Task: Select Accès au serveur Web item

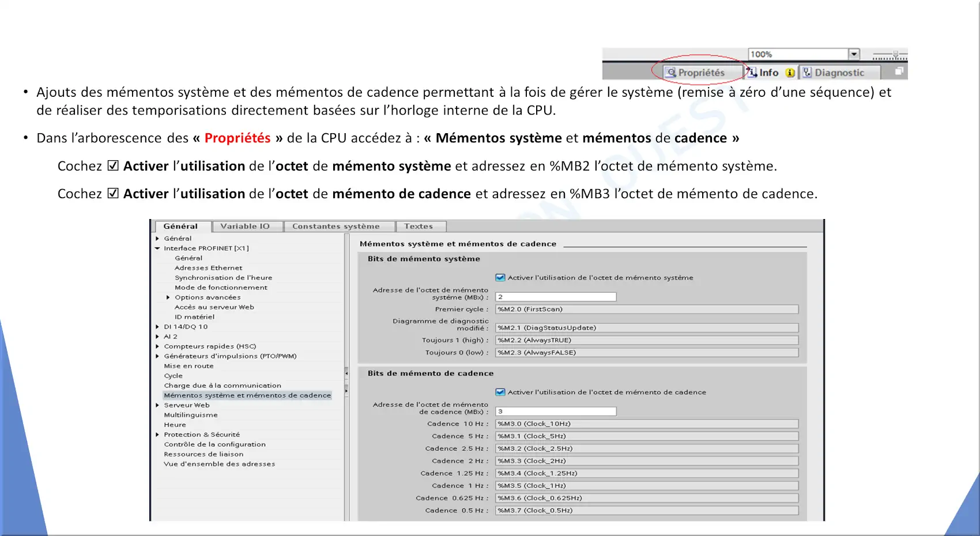Action: coord(214,307)
